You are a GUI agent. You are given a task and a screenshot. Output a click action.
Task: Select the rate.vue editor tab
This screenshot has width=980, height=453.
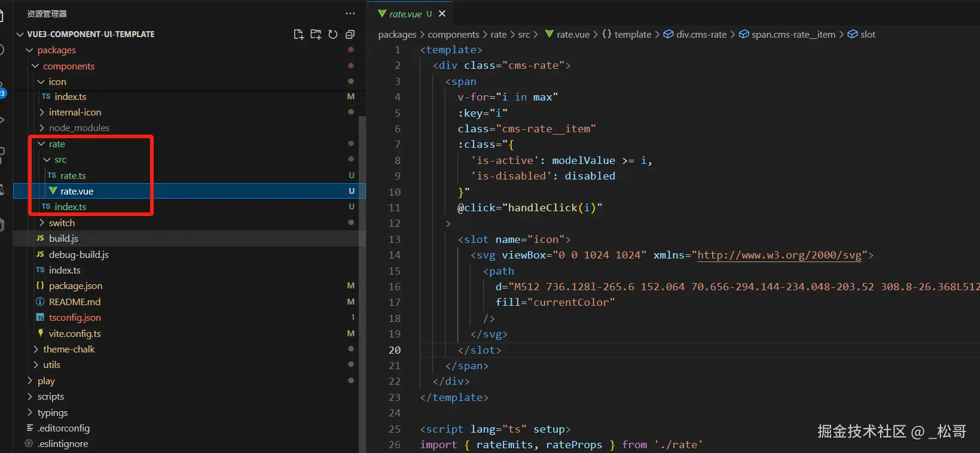click(410, 13)
